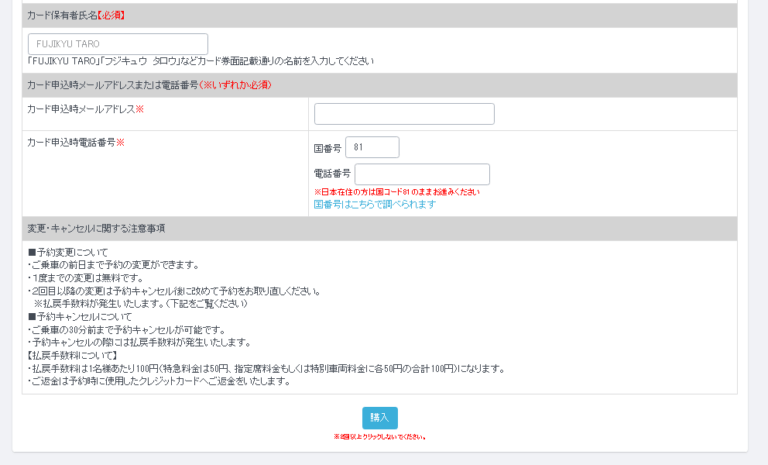The width and height of the screenshot is (768, 465).
Task: Click the ■予約キャンセルについて heading
Action: 75,317
